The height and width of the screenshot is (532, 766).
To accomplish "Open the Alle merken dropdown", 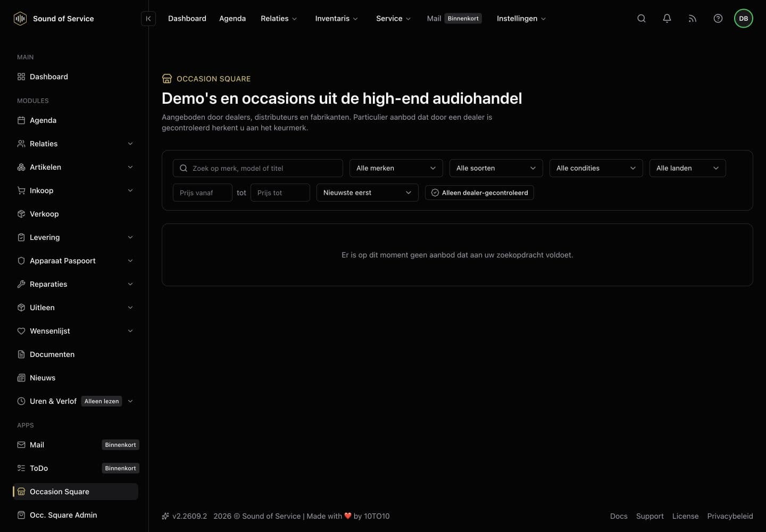I will point(396,168).
